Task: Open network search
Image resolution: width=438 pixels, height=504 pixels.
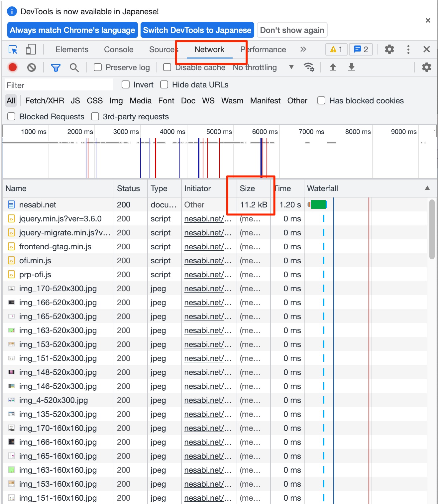Action: (74, 67)
